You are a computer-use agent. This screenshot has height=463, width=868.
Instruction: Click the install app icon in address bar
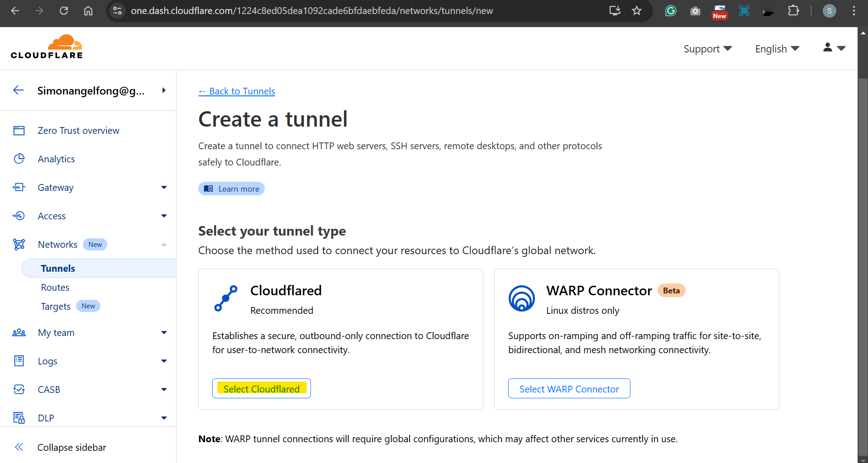coord(615,10)
